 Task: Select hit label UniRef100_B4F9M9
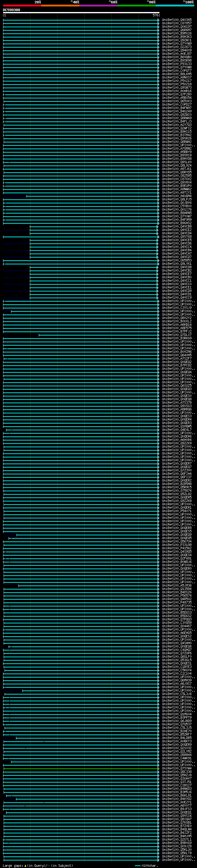[177, 220]
